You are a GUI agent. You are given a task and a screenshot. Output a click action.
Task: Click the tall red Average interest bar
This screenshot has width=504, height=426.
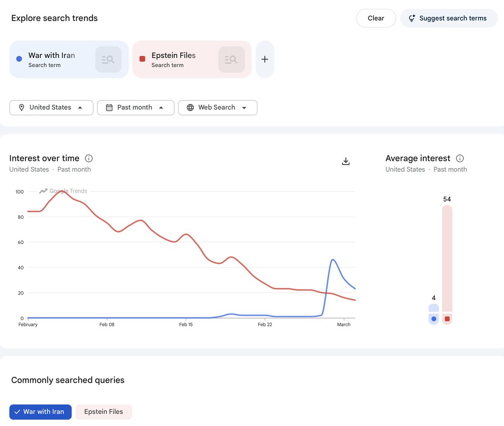[x=447, y=258]
